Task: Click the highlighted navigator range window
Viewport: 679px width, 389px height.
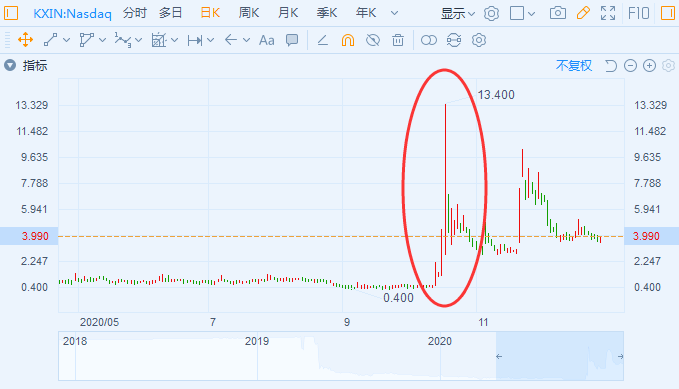Action: tap(559, 356)
